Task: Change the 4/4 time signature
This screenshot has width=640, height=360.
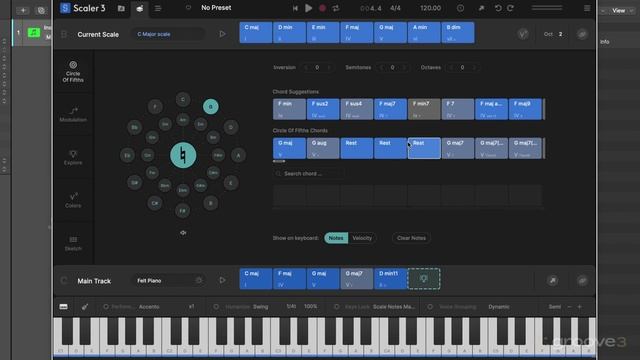Action: [x=395, y=8]
